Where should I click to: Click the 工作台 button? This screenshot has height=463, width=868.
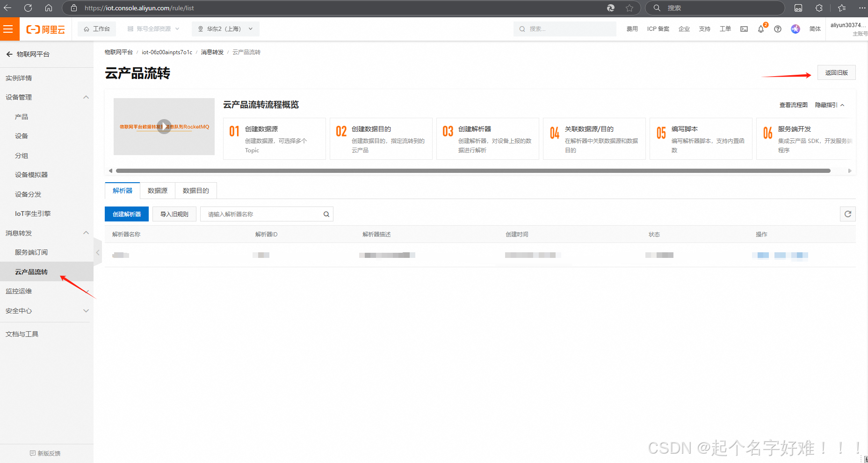(x=97, y=29)
